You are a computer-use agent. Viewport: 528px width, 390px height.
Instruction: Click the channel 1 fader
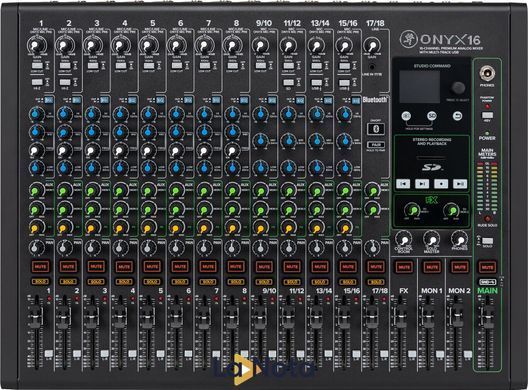(x=36, y=318)
